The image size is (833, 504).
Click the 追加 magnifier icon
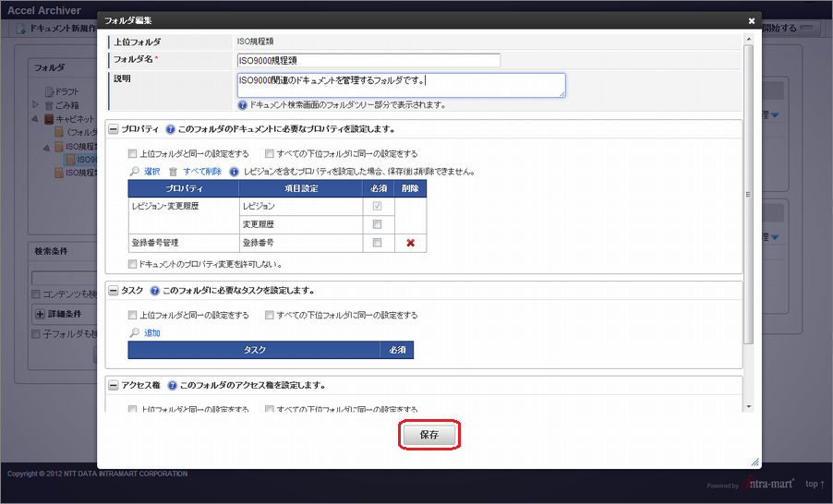(135, 333)
